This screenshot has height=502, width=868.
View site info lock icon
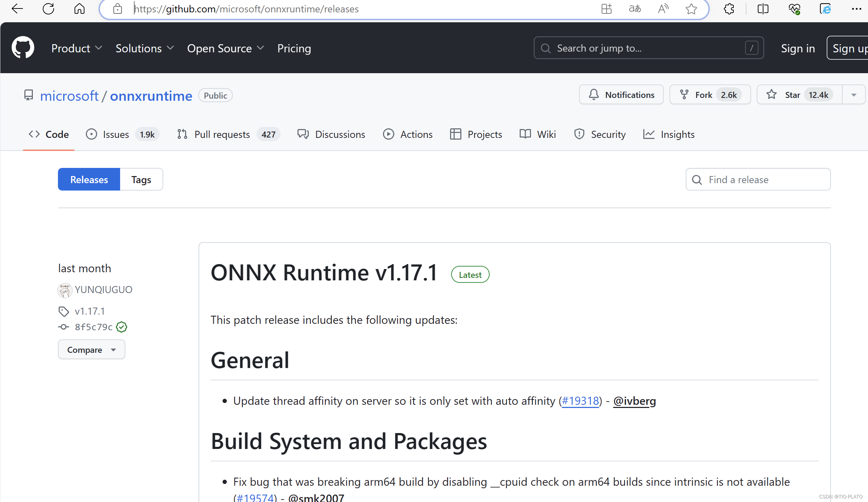[x=118, y=9]
